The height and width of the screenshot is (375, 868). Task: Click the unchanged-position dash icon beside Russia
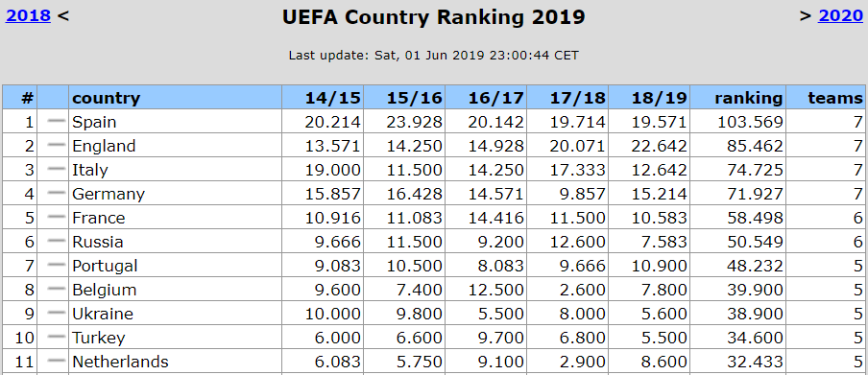coord(57,241)
